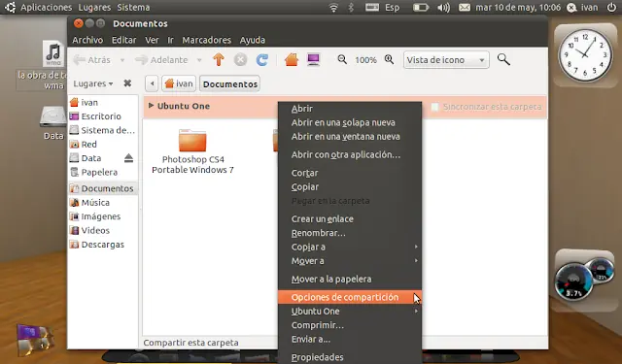Click the Documentos path bar button
Viewport: 622px width, 364px height.
(x=230, y=83)
